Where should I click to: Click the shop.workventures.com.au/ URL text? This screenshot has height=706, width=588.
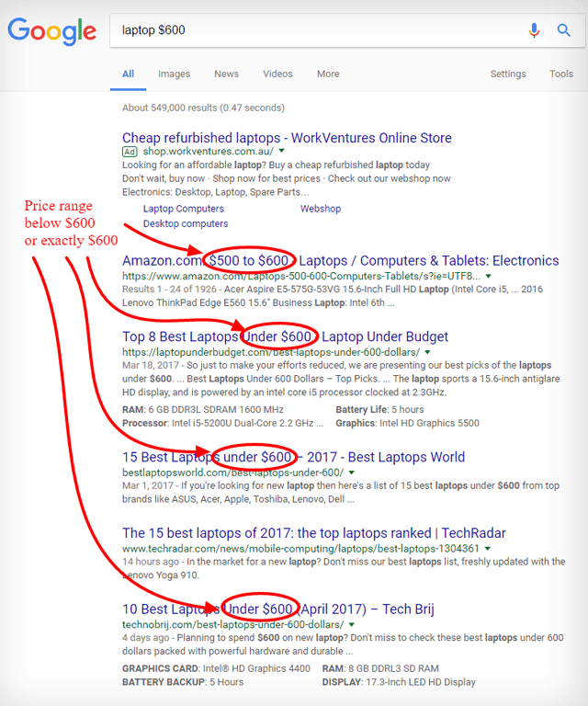point(209,152)
